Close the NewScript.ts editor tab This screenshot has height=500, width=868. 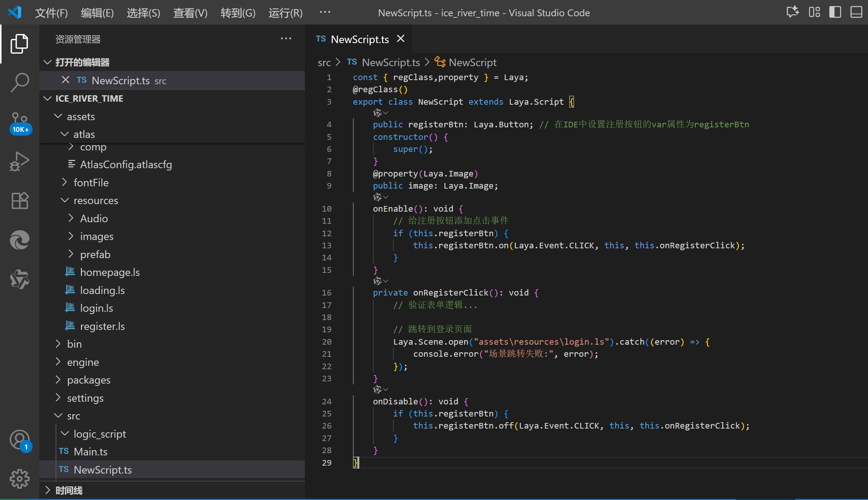pos(401,39)
